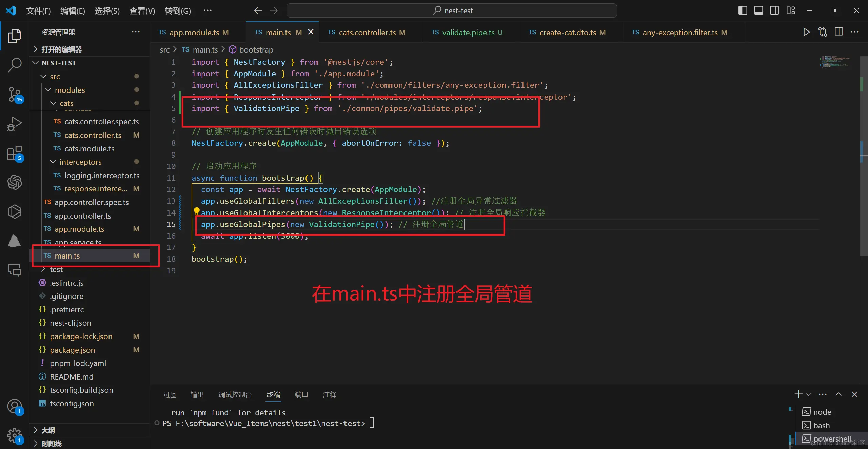Viewport: 868px width, 449px height.
Task: Open the Extensions view
Action: [x=14, y=153]
